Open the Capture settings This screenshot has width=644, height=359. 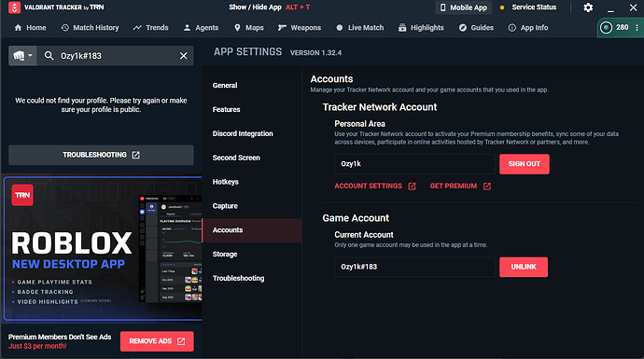click(x=252, y=206)
